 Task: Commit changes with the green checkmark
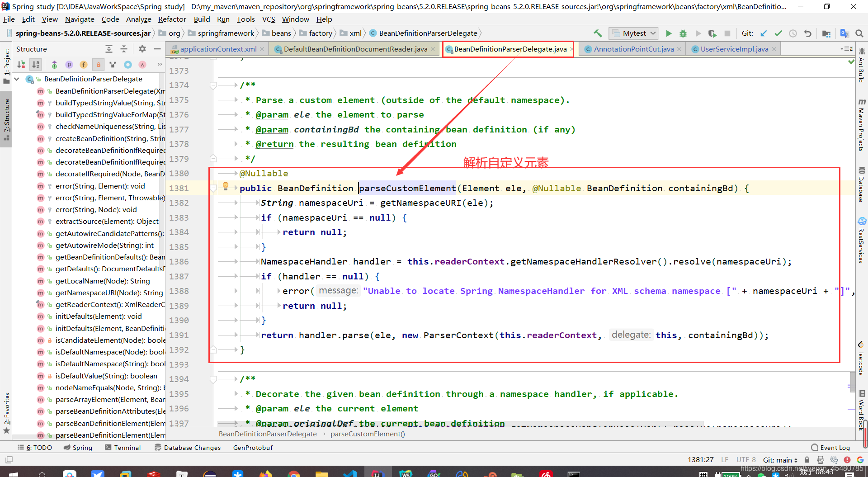click(x=778, y=33)
